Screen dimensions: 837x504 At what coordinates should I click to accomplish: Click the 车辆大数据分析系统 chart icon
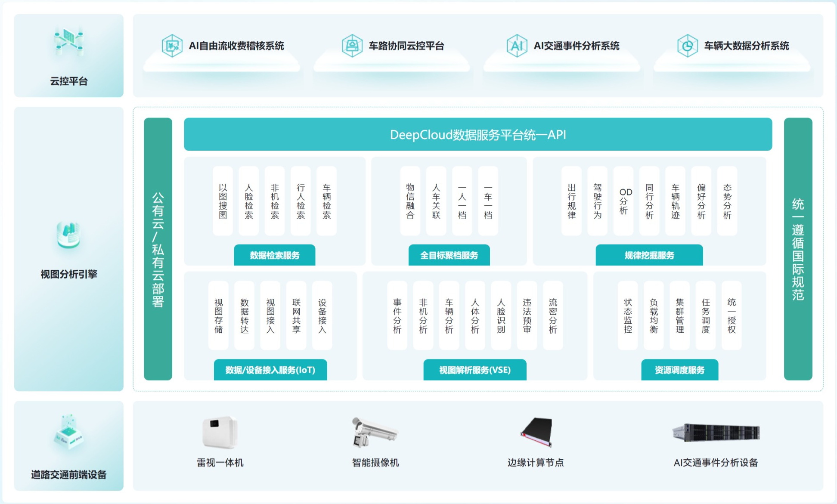click(687, 46)
